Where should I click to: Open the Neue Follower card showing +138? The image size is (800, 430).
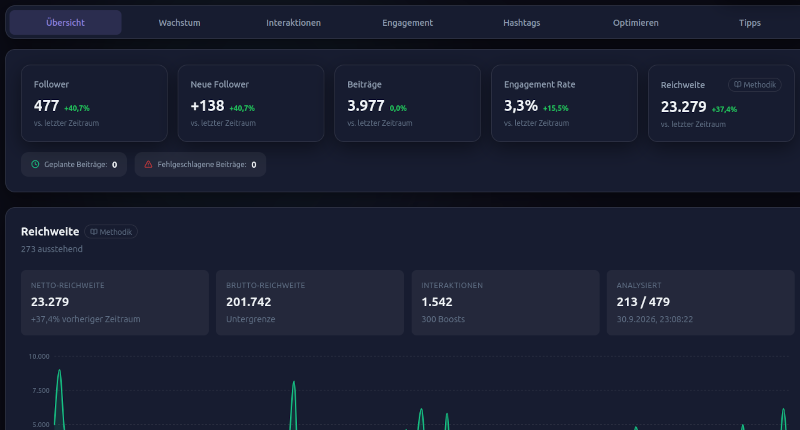pyautogui.click(x=251, y=103)
